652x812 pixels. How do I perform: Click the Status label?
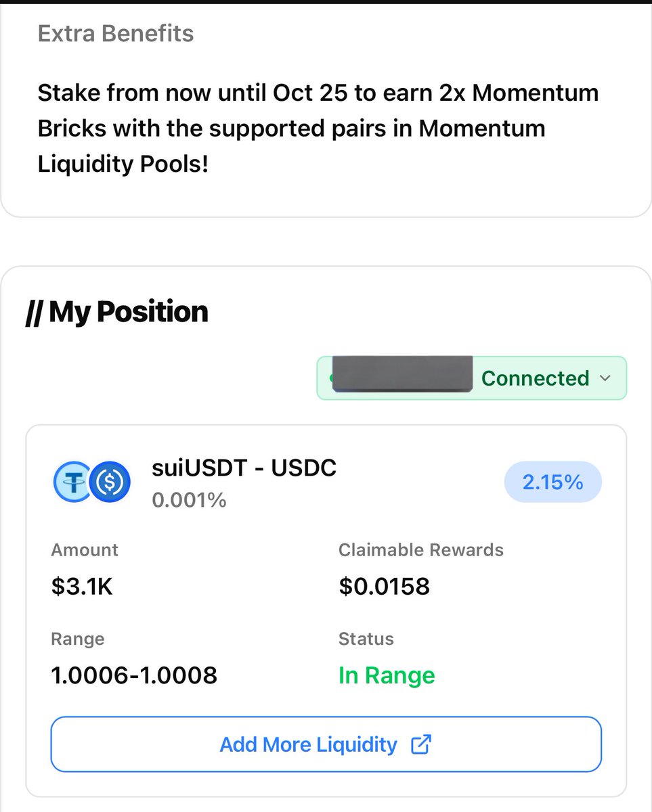click(x=366, y=639)
